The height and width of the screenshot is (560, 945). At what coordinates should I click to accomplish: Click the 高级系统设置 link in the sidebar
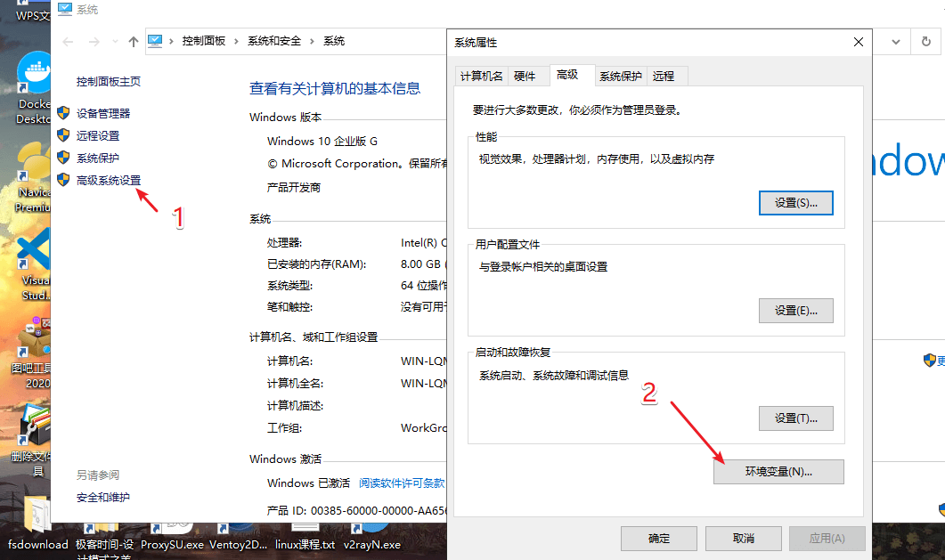tap(109, 181)
